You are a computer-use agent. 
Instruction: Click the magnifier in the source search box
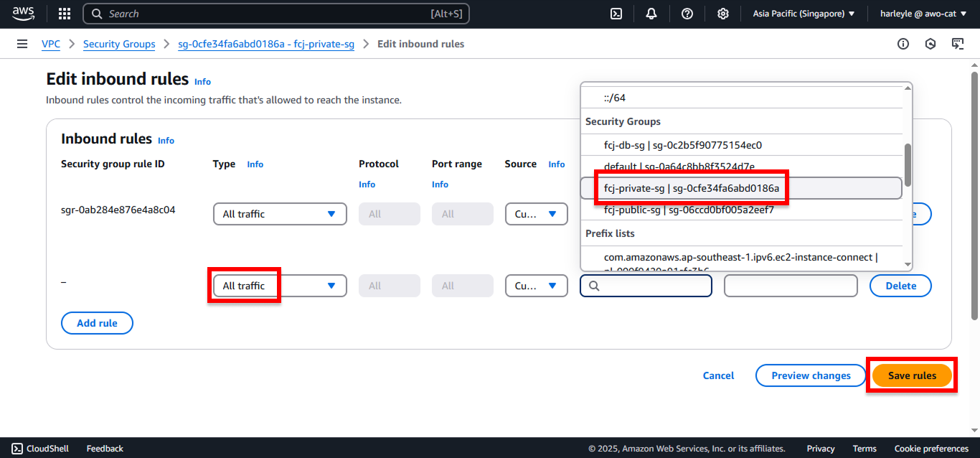click(594, 286)
